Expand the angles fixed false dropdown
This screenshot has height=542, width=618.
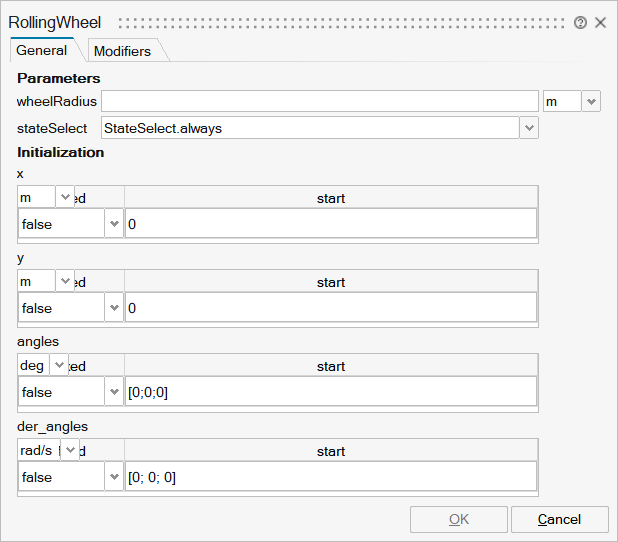click(x=113, y=393)
